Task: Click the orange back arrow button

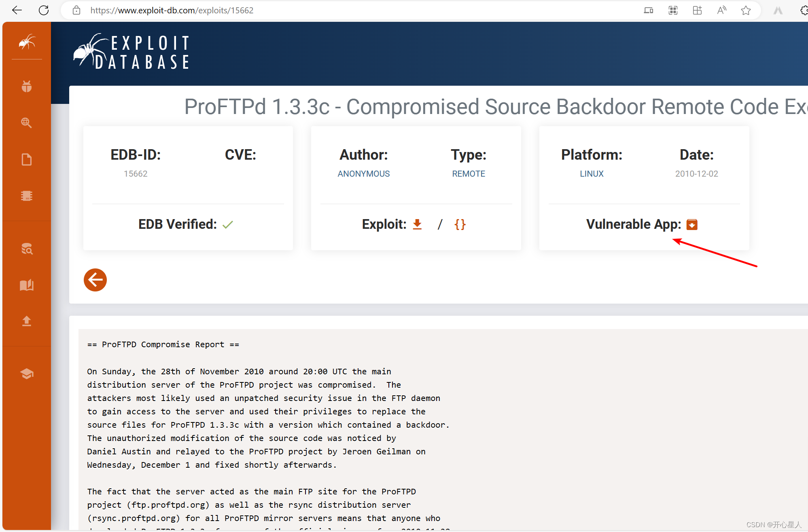Action: [x=95, y=280]
